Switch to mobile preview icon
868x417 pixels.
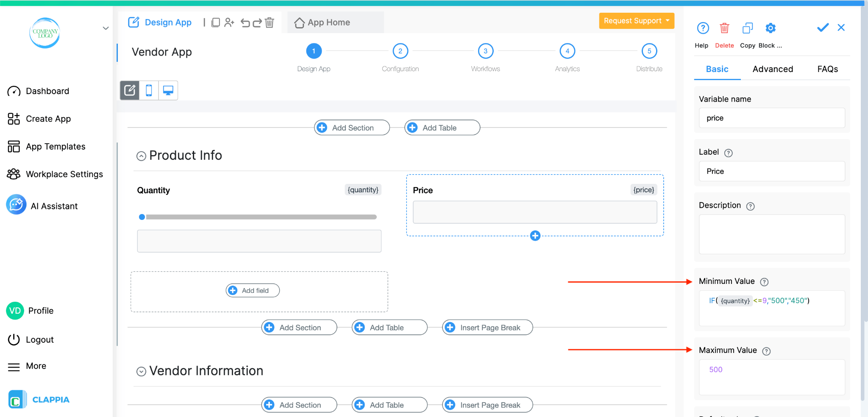click(x=149, y=90)
